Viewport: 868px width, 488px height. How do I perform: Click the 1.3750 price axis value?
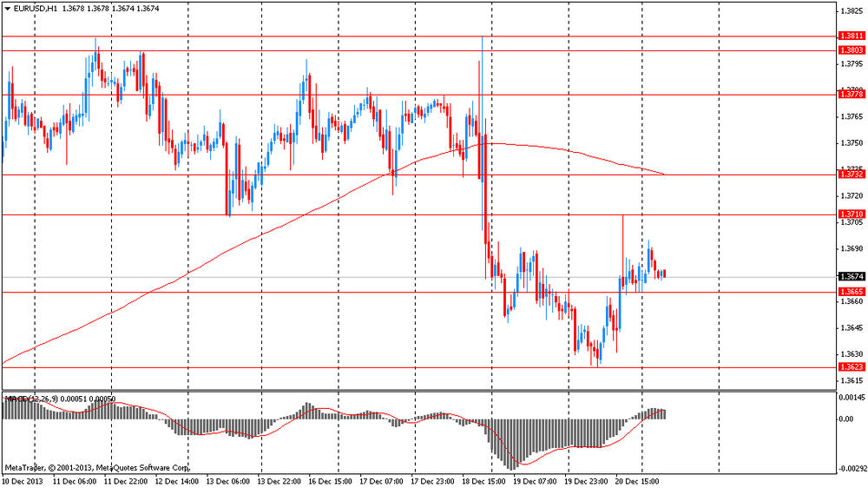pyautogui.click(x=852, y=143)
